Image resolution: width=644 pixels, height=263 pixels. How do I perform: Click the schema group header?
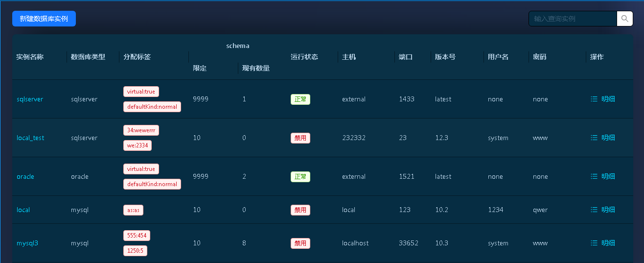[x=238, y=46]
